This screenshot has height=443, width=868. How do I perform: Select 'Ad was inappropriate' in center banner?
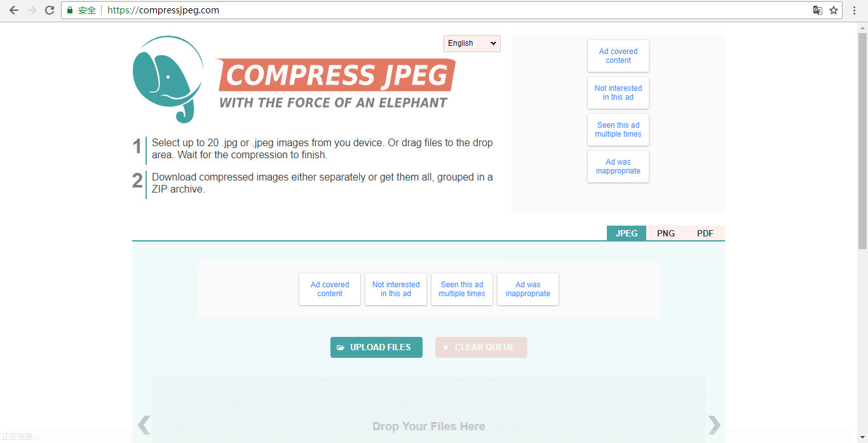coord(528,289)
